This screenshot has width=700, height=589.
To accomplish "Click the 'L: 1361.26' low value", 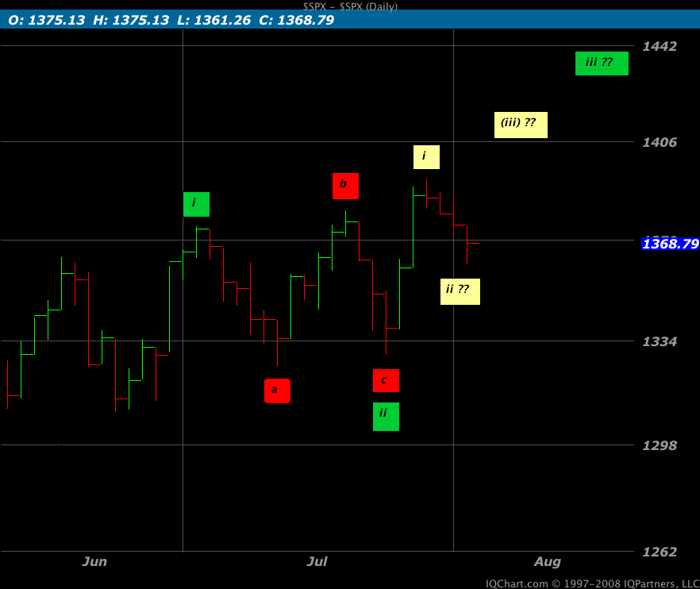I will pos(213,20).
